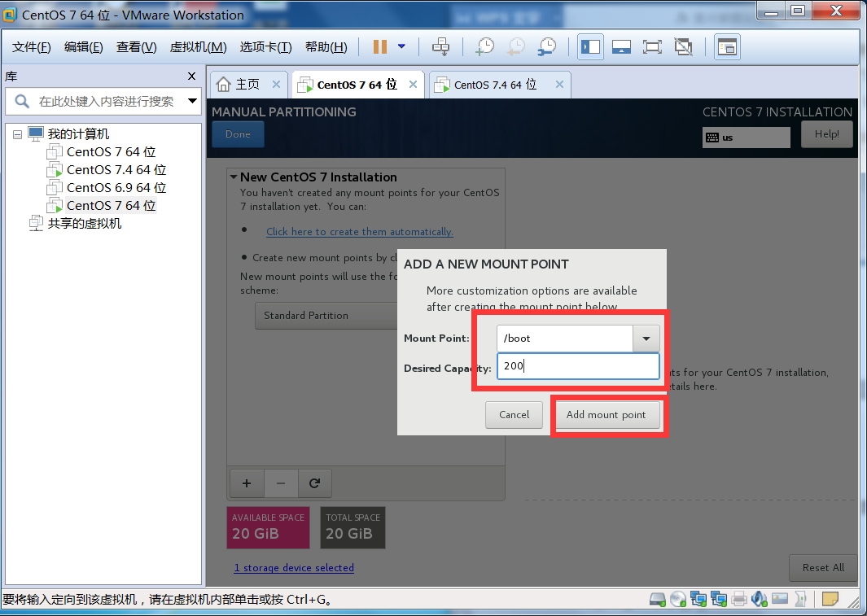Click the CD/DVD drive status icon
This screenshot has width=867, height=616.
pos(678,600)
